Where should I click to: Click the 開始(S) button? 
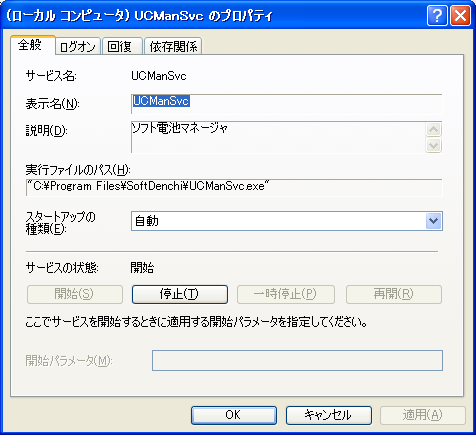click(x=75, y=294)
